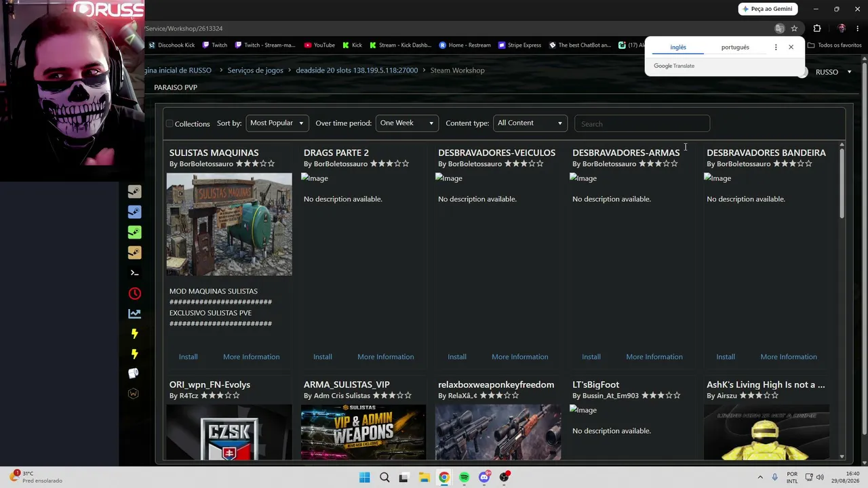
Task: Open the Task View taskbar icon
Action: coord(404,477)
